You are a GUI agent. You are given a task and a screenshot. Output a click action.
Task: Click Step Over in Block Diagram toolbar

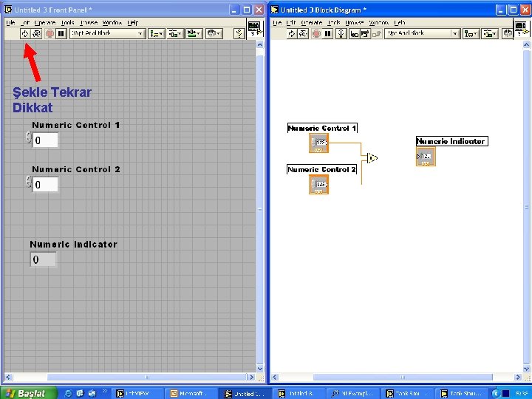(x=365, y=33)
